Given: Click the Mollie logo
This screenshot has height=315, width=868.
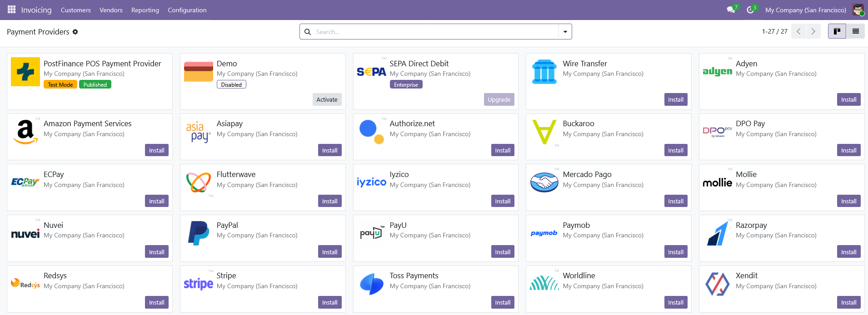Looking at the screenshot, I should (x=717, y=182).
